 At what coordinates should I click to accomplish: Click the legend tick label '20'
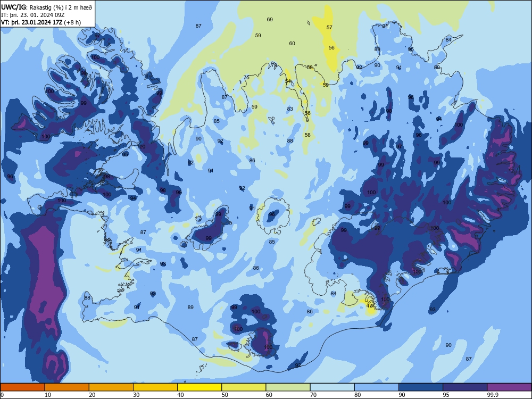[92, 395]
